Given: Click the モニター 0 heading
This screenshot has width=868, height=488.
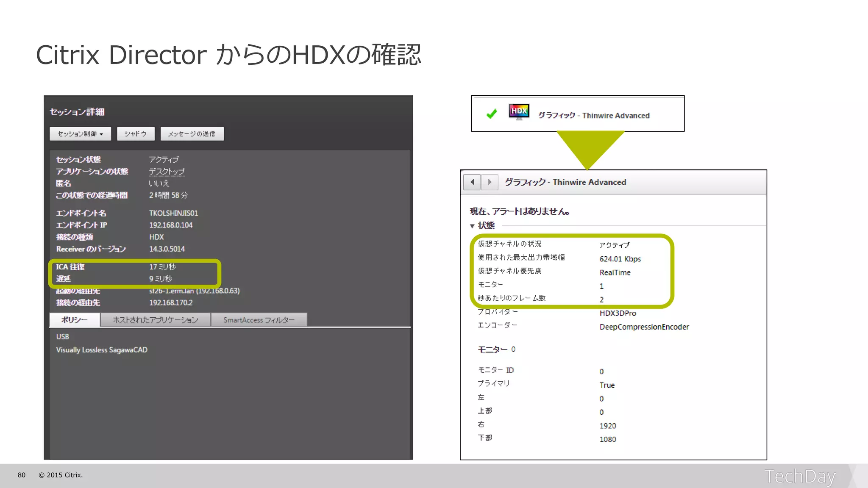Looking at the screenshot, I should click(x=497, y=349).
